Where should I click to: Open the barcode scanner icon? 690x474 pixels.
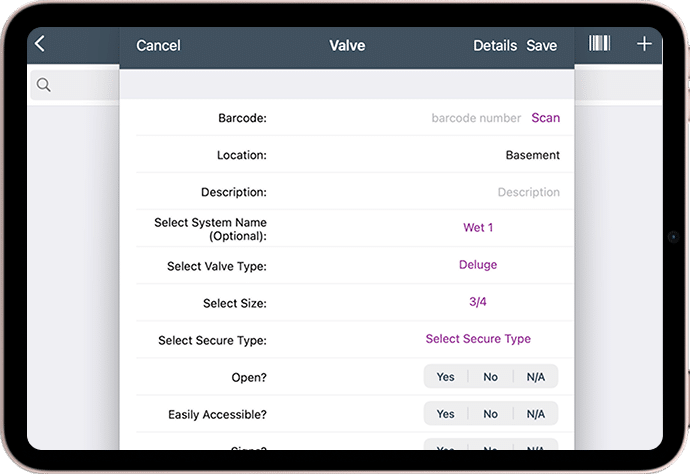tap(599, 43)
